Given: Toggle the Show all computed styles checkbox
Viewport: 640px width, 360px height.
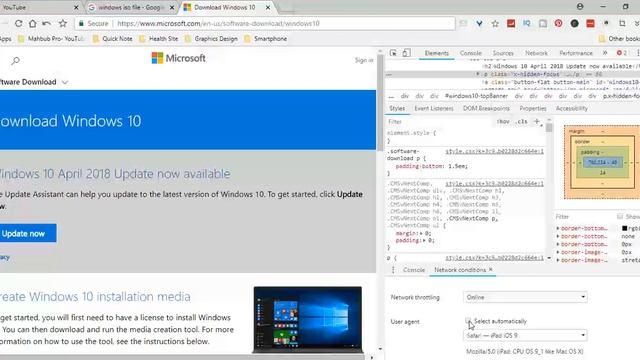Looking at the screenshot, I should (x=620, y=216).
